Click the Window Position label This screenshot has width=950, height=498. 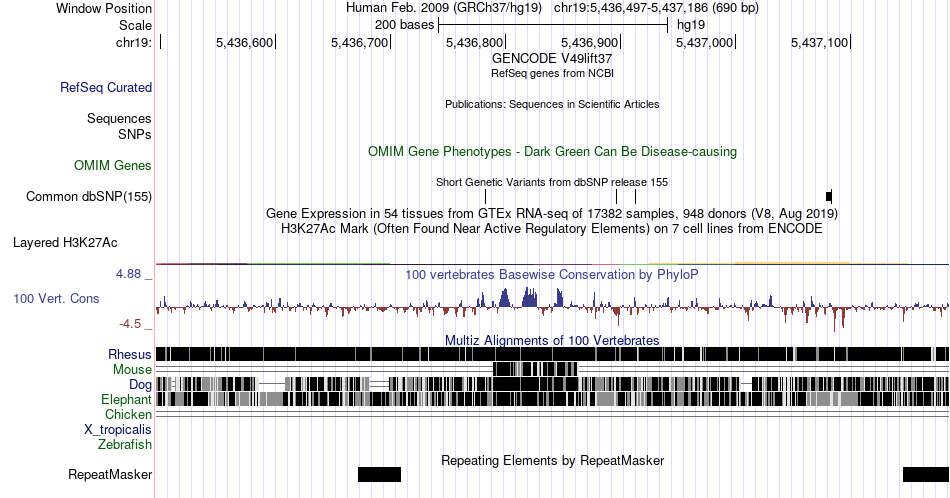pos(104,8)
